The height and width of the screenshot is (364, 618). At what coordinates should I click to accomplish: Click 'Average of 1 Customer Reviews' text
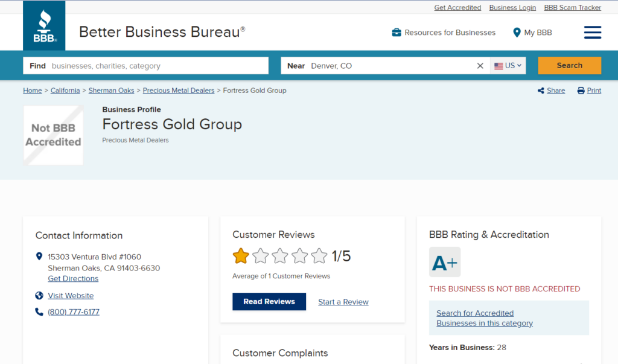281,276
